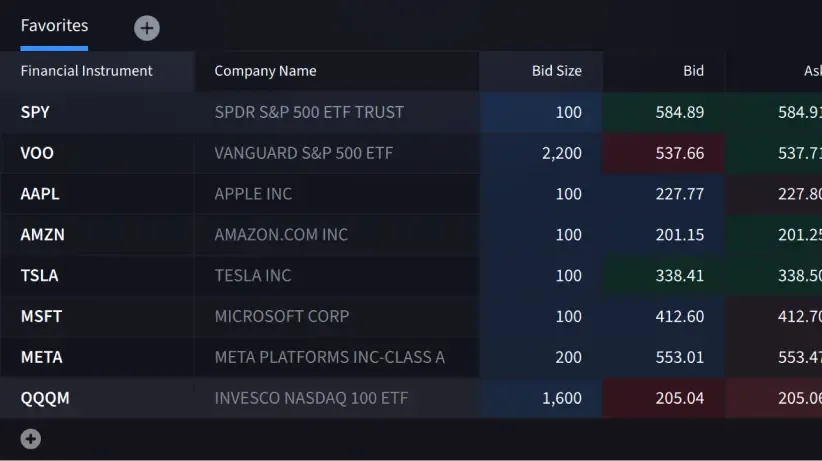Click QQQM bid size 1,600 cell

point(561,398)
